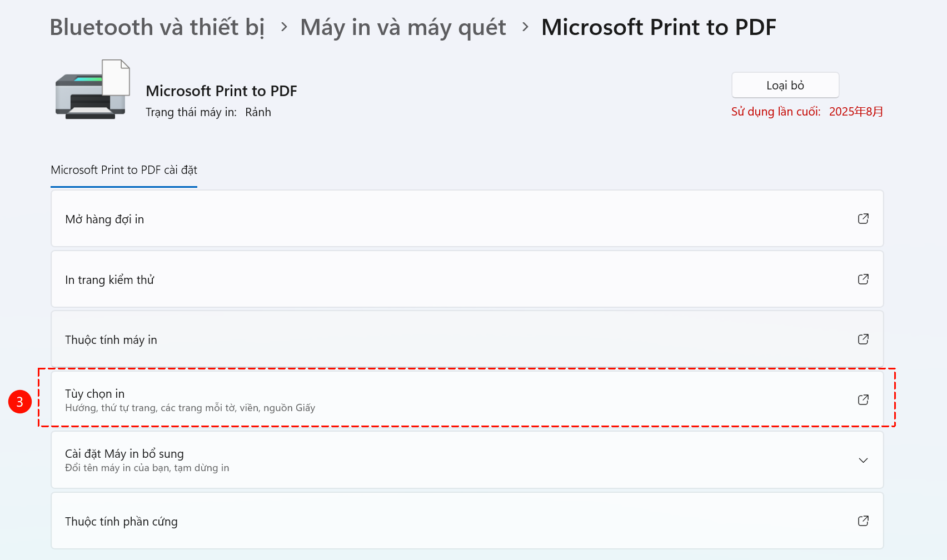Open Thuộc tính phần cứng hardware properties
The width and height of the screenshot is (947, 560).
pos(121,522)
